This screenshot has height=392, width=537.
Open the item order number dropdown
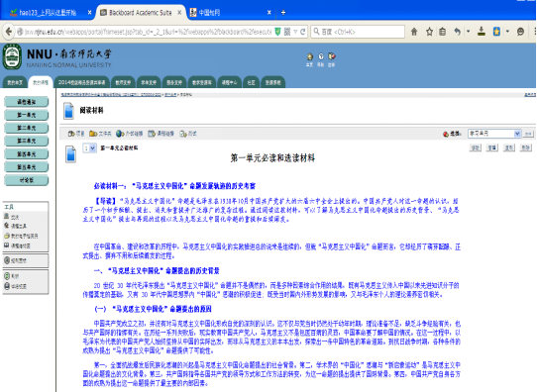(89, 148)
